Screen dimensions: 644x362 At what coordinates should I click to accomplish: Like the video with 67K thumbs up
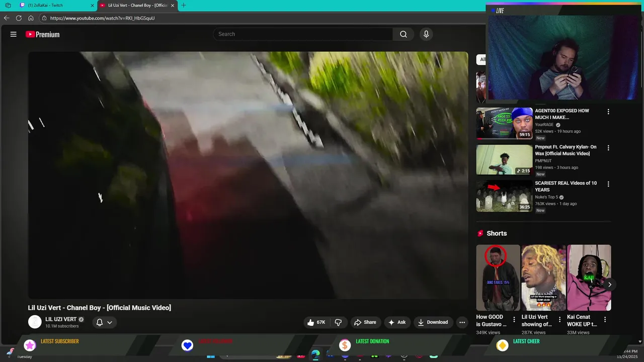[x=316, y=322]
